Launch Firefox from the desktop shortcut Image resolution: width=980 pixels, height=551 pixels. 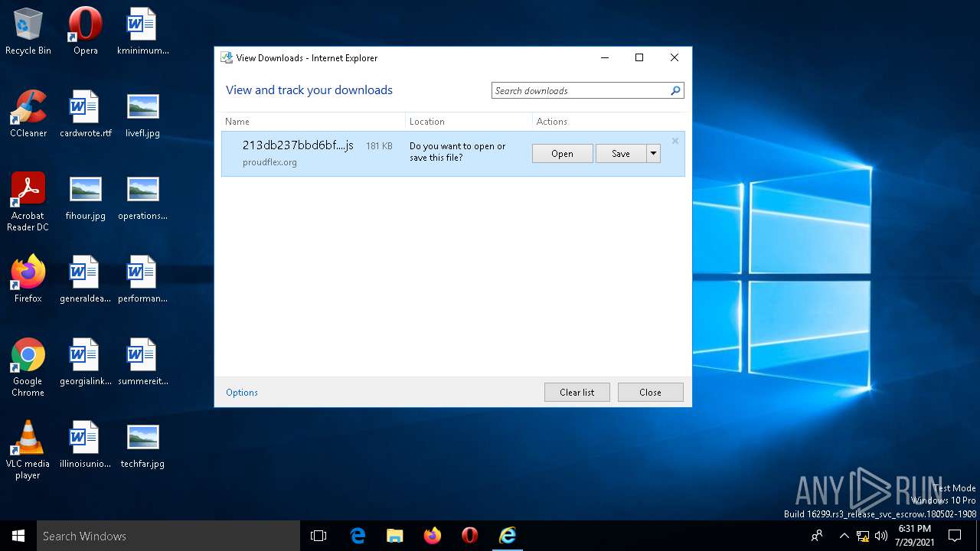28,279
